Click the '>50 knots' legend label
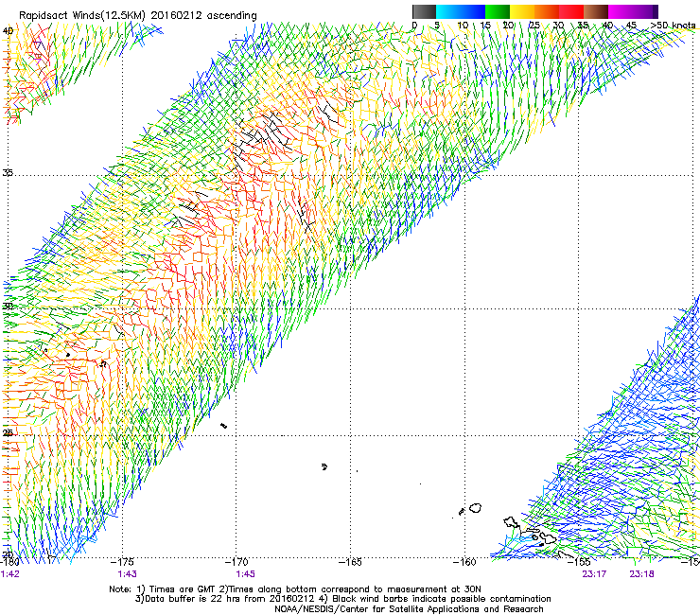Viewport: 700px width, 615px height. 673,26
